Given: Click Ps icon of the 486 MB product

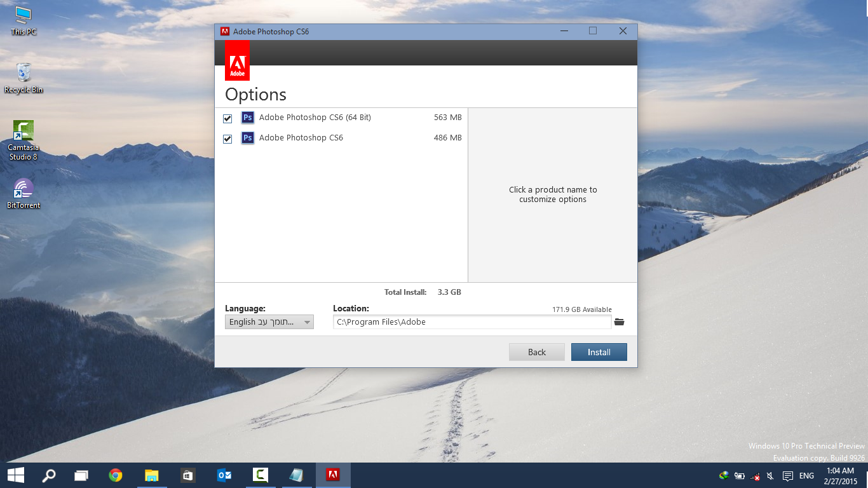Looking at the screenshot, I should (x=248, y=138).
